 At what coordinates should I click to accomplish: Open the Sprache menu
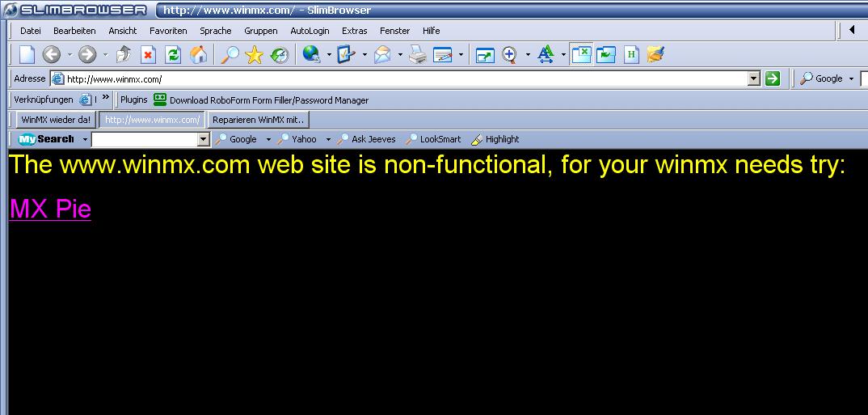coord(215,31)
